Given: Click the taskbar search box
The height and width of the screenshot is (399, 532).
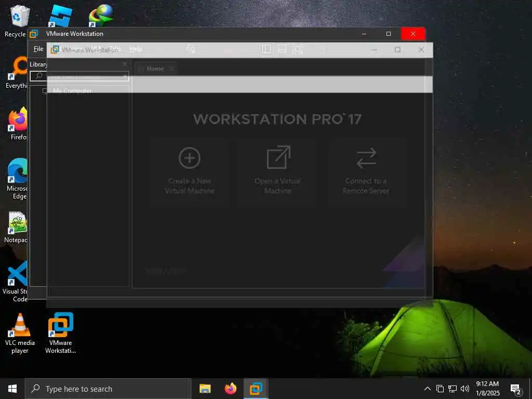Looking at the screenshot, I should (108, 389).
